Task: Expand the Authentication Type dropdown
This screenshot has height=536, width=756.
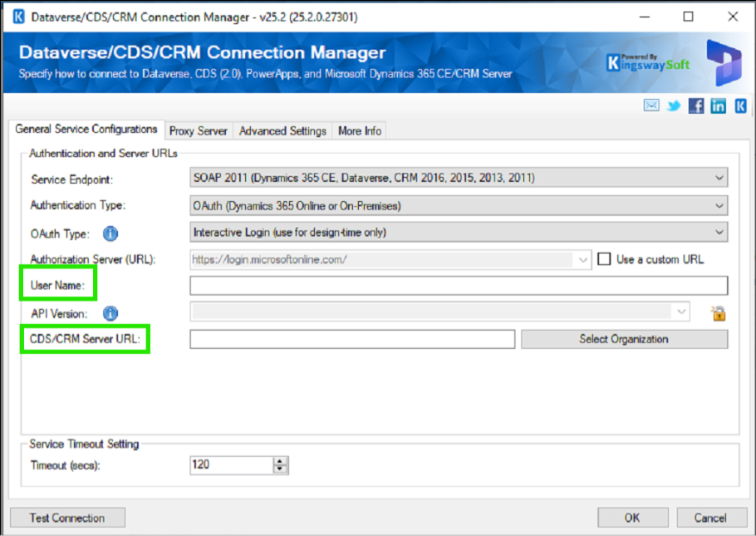Action: 719,206
